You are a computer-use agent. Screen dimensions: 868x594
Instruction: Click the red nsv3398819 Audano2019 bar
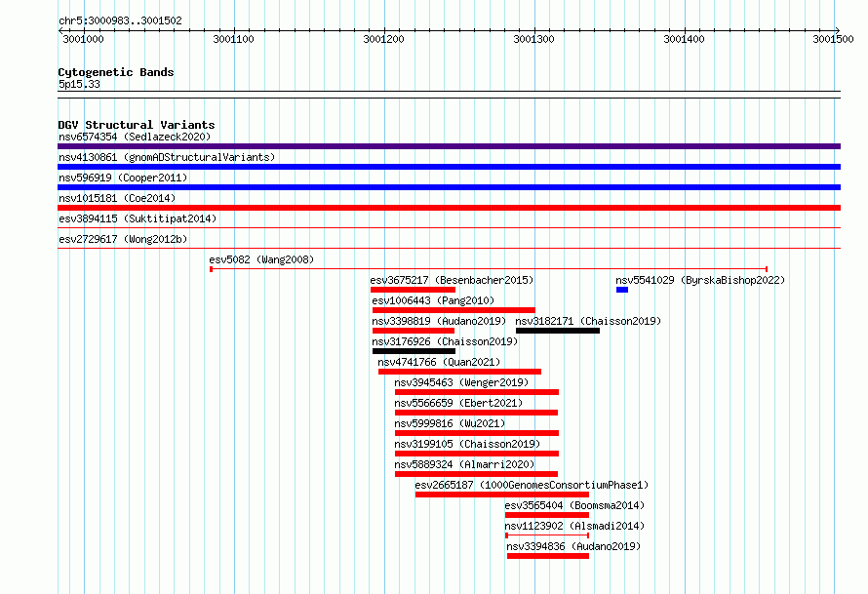coord(414,331)
